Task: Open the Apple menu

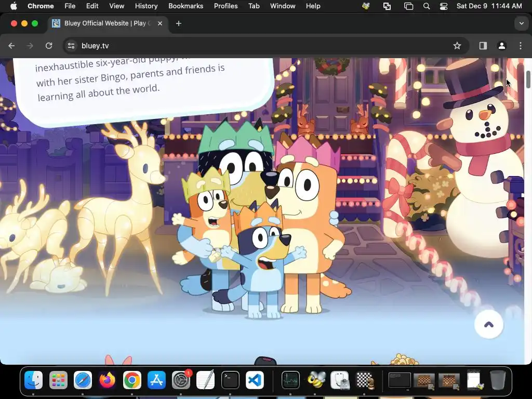Action: pyautogui.click(x=13, y=6)
